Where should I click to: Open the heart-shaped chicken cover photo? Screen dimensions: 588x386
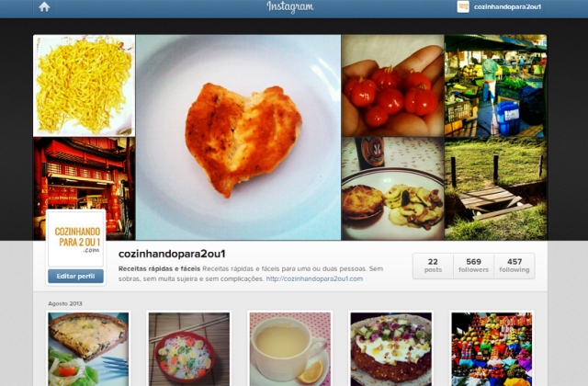[239, 137]
